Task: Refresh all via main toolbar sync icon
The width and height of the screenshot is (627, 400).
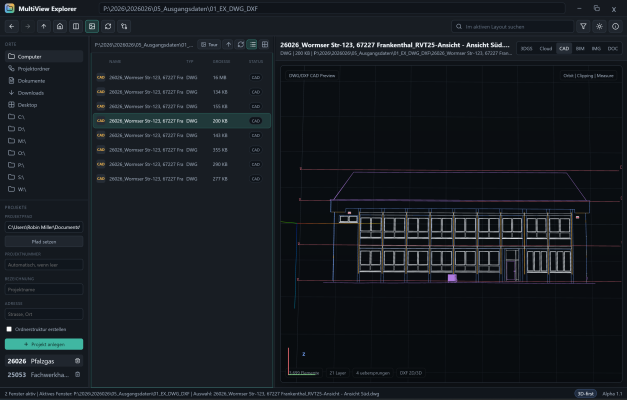Action: coord(108,26)
